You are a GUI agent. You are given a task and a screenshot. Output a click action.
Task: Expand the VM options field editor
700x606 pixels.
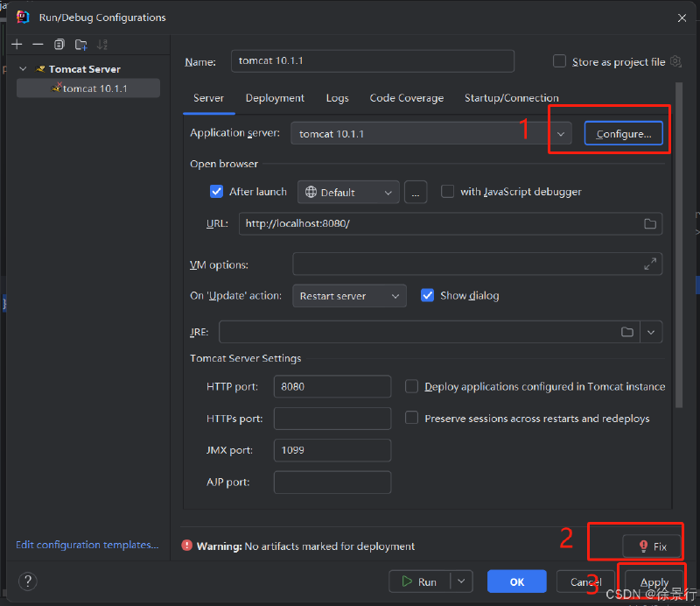(650, 264)
